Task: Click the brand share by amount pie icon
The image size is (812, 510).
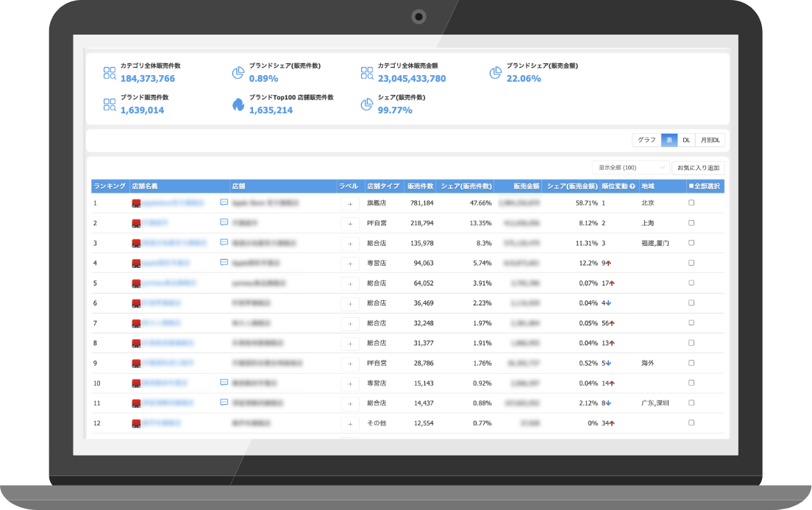Action: pos(494,72)
